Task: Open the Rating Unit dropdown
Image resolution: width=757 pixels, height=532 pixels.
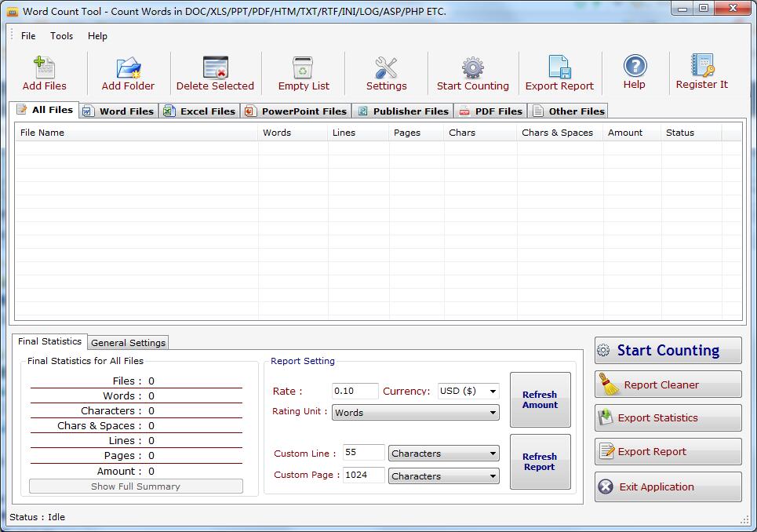Action: point(492,413)
